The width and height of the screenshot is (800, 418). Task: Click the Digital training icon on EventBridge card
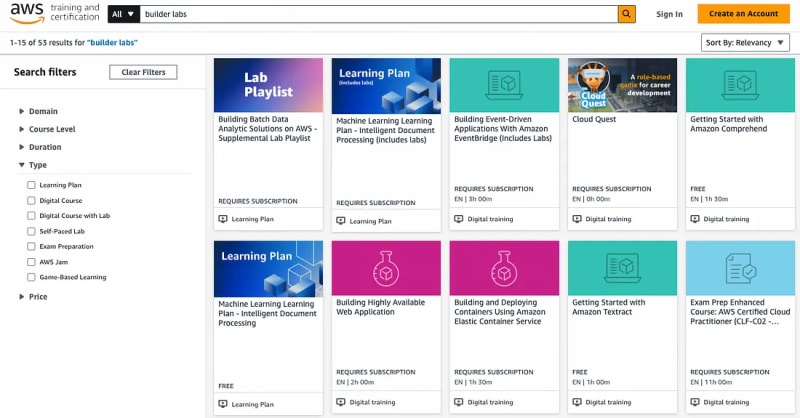coord(459,219)
